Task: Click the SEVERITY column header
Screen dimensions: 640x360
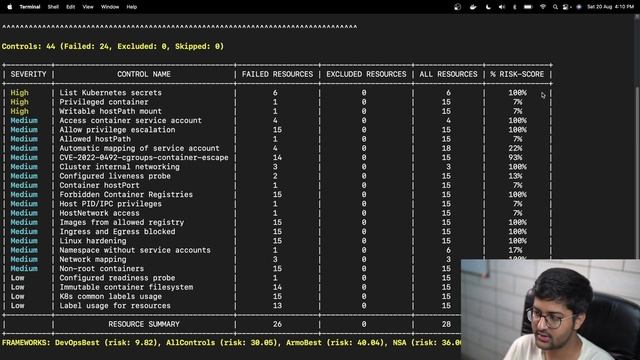Action: point(28,74)
